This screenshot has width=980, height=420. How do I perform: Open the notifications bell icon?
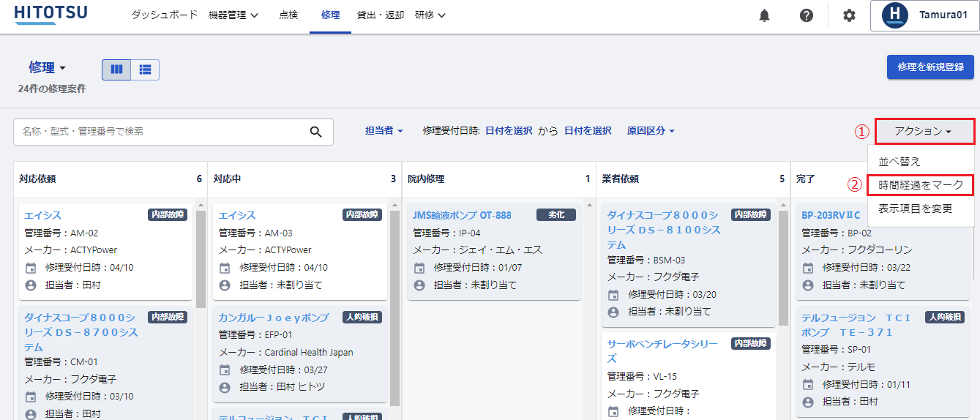click(764, 15)
